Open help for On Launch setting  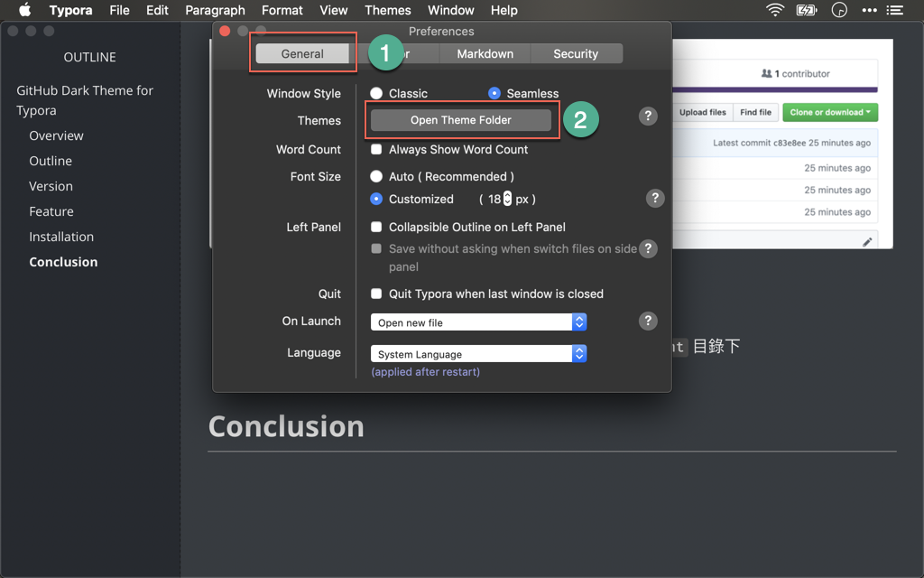[648, 321]
